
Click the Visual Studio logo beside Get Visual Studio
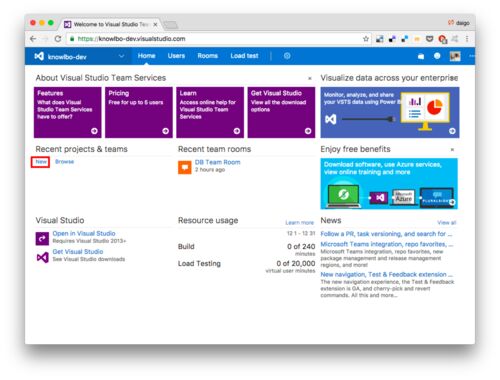point(42,257)
